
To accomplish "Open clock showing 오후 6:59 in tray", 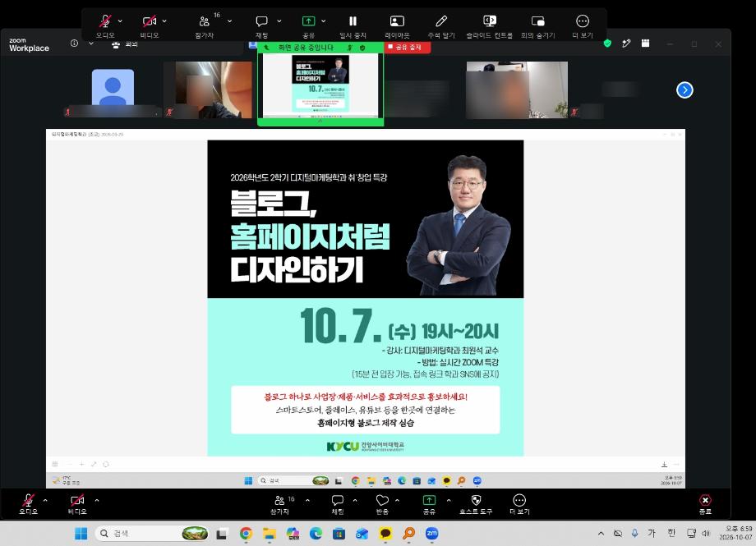I will (x=736, y=533).
